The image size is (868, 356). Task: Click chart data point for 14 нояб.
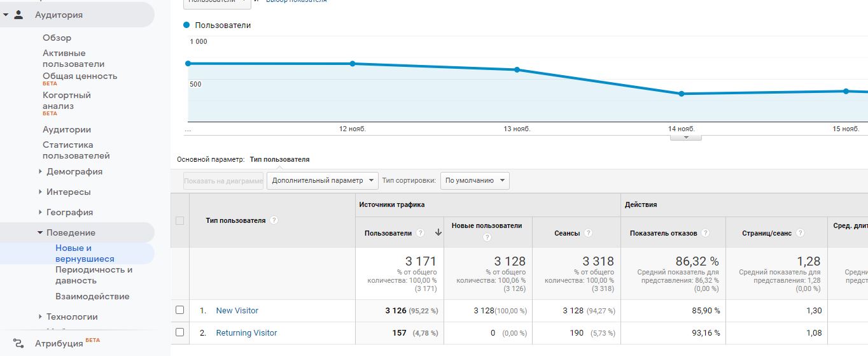[682, 94]
